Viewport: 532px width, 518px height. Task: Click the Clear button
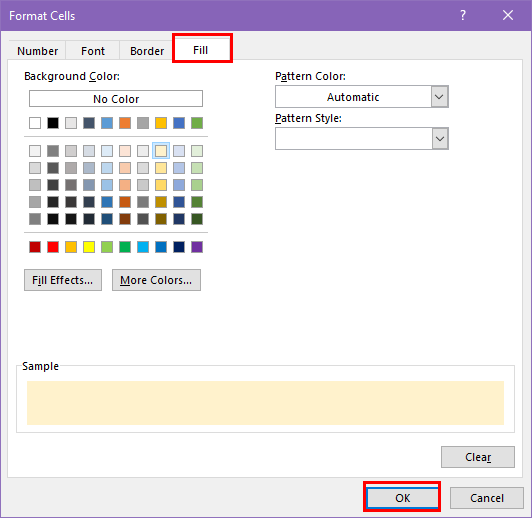tap(478, 457)
